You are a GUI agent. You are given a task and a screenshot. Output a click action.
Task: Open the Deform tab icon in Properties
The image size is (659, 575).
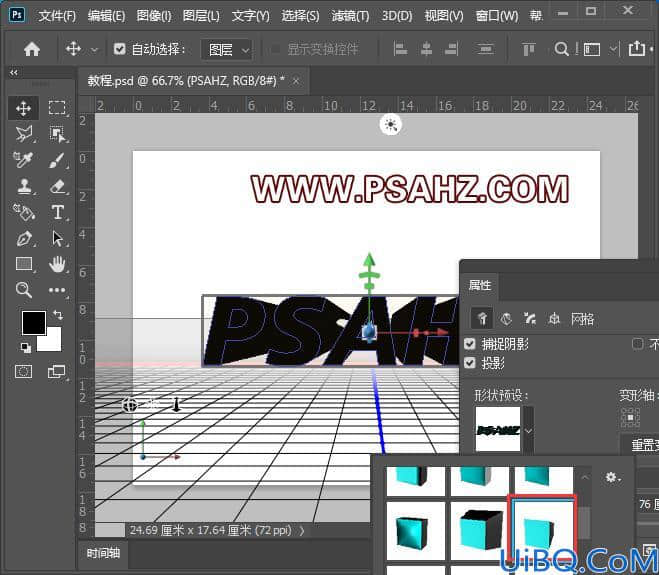click(506, 319)
